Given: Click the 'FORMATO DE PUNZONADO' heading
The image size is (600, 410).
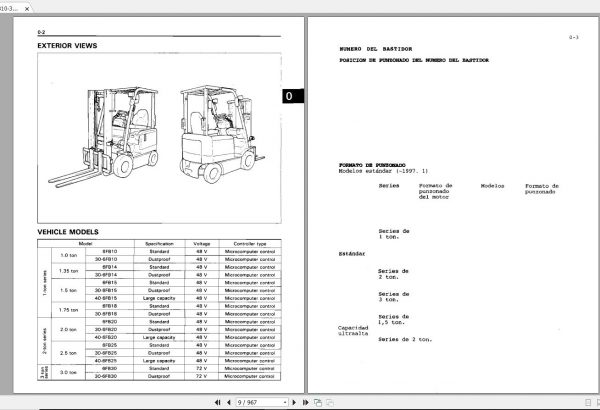Looking at the screenshot, I should pyautogui.click(x=372, y=165).
